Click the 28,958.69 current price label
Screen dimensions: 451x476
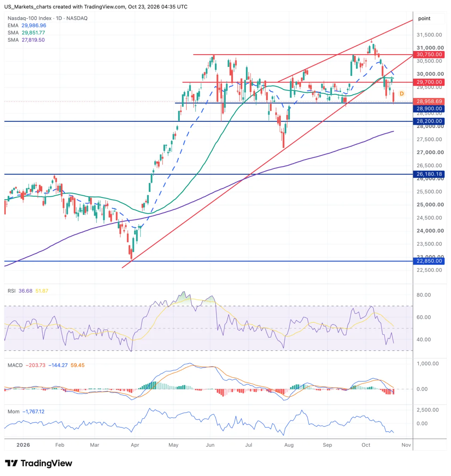(429, 101)
